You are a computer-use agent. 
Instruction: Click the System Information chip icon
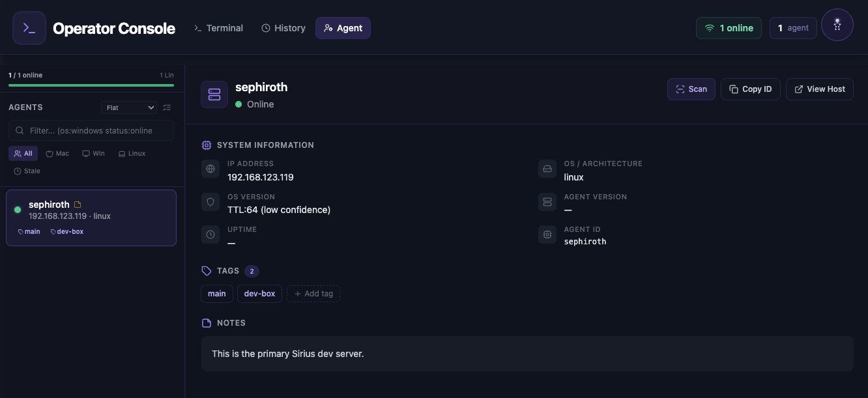point(207,145)
